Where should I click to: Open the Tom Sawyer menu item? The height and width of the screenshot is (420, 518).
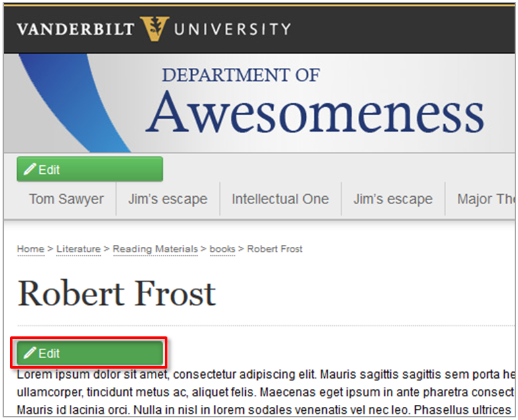(x=66, y=199)
